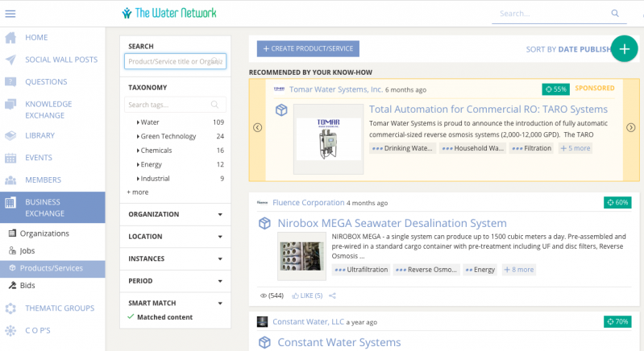Click previous arrow on sponsored carousel
This screenshot has height=351, width=644.
click(x=257, y=127)
